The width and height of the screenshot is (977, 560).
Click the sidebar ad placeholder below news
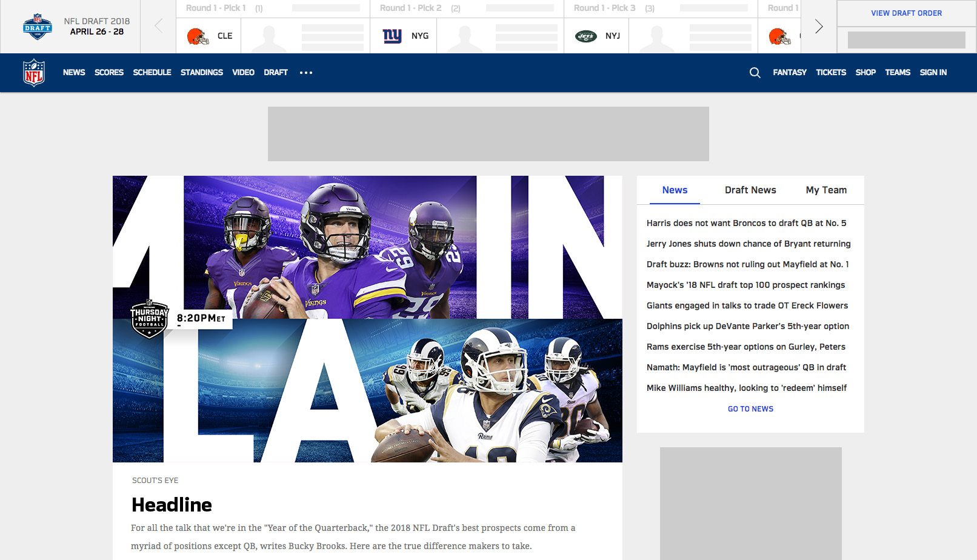pos(751,504)
